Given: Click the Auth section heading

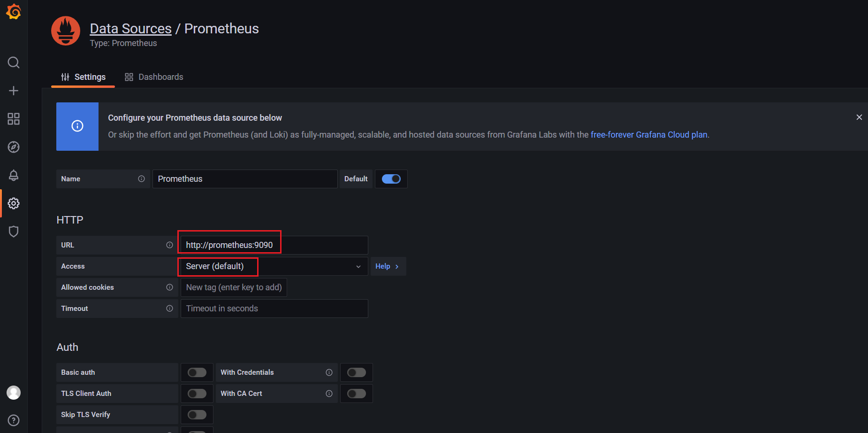Looking at the screenshot, I should (68, 348).
